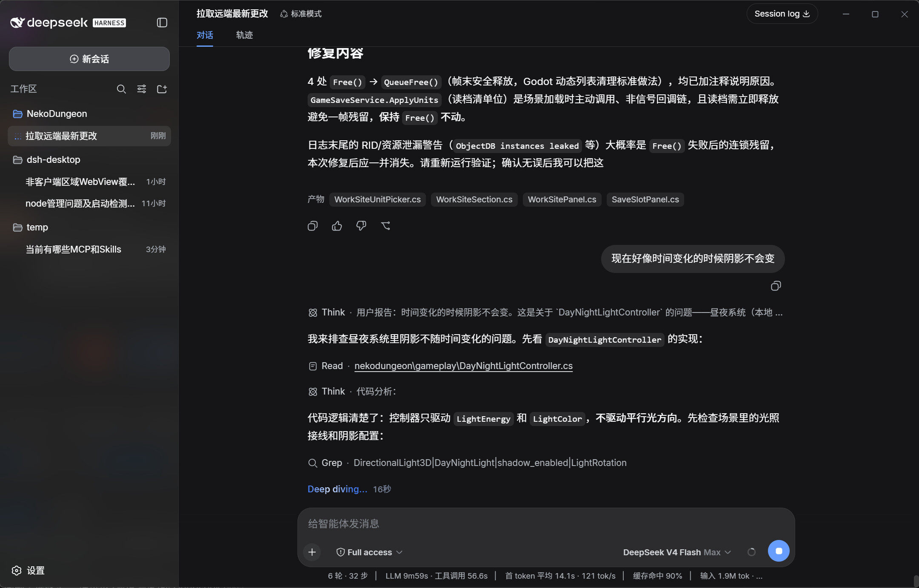Search the workspace with magnifier icon
This screenshot has width=919, height=588.
point(121,89)
